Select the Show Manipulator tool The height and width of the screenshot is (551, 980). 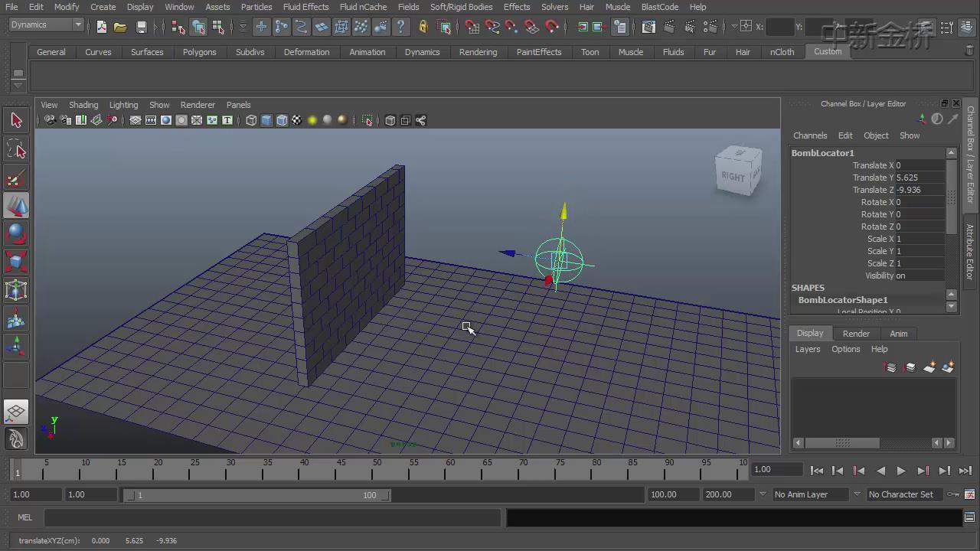coord(16,347)
